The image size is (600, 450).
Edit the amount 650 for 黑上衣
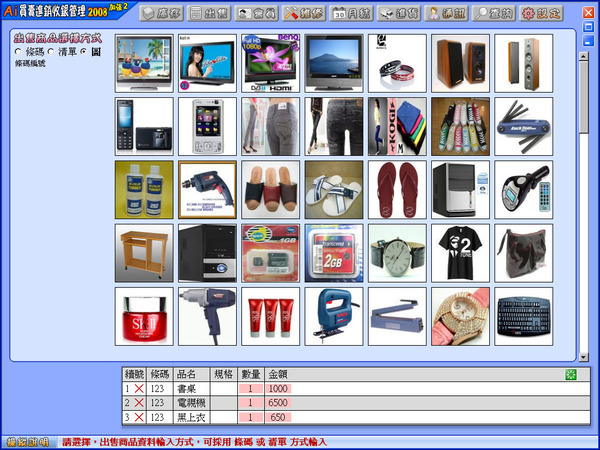(x=278, y=417)
